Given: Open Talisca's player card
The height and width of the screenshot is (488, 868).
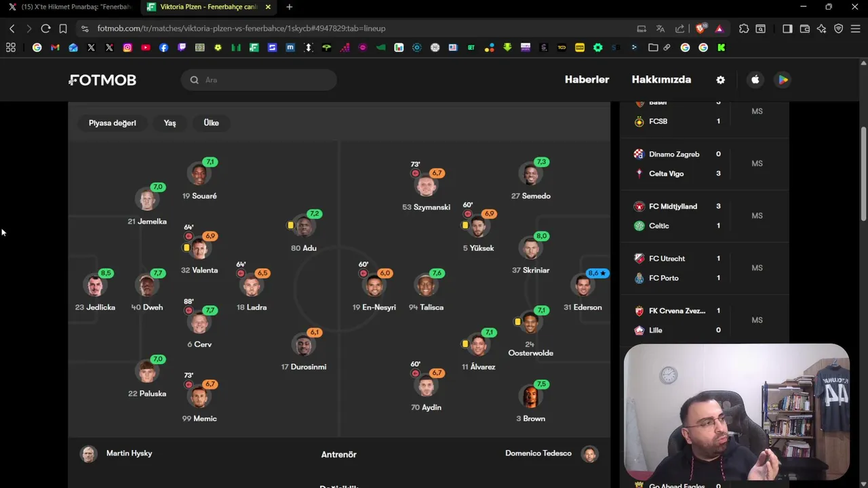Looking at the screenshot, I should (427, 291).
